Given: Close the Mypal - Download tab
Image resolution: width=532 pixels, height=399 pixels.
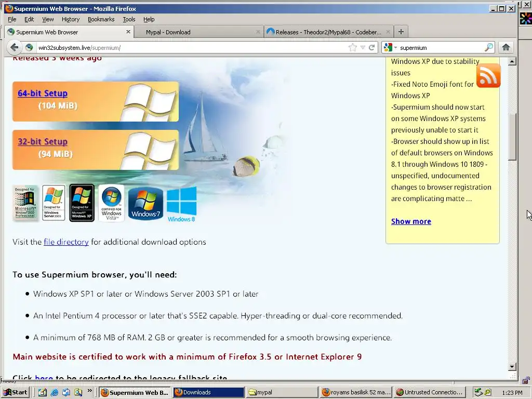Looking at the screenshot, I should coord(258,32).
